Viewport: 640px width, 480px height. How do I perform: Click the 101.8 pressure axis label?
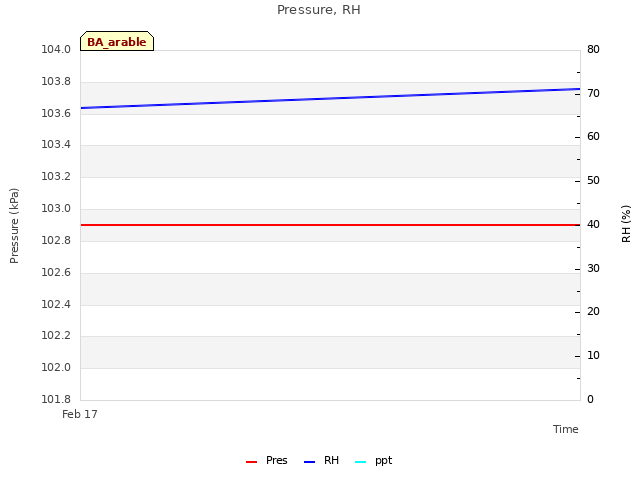click(56, 399)
